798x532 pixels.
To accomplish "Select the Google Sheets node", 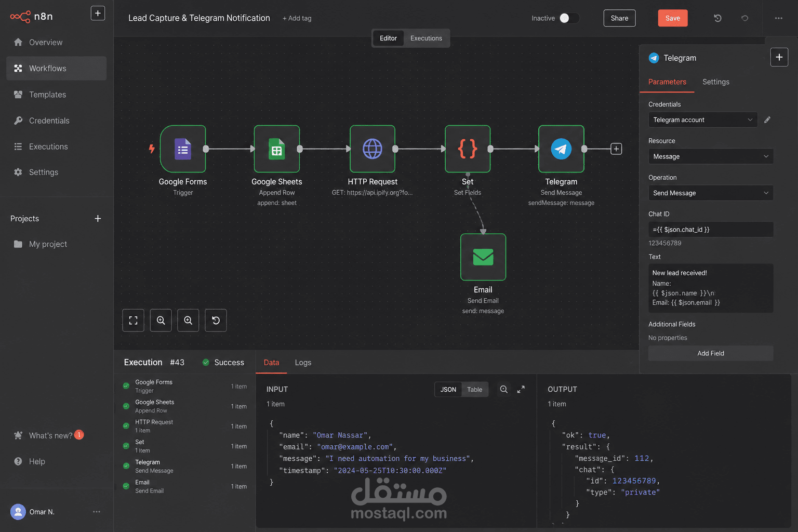I will pos(277,149).
